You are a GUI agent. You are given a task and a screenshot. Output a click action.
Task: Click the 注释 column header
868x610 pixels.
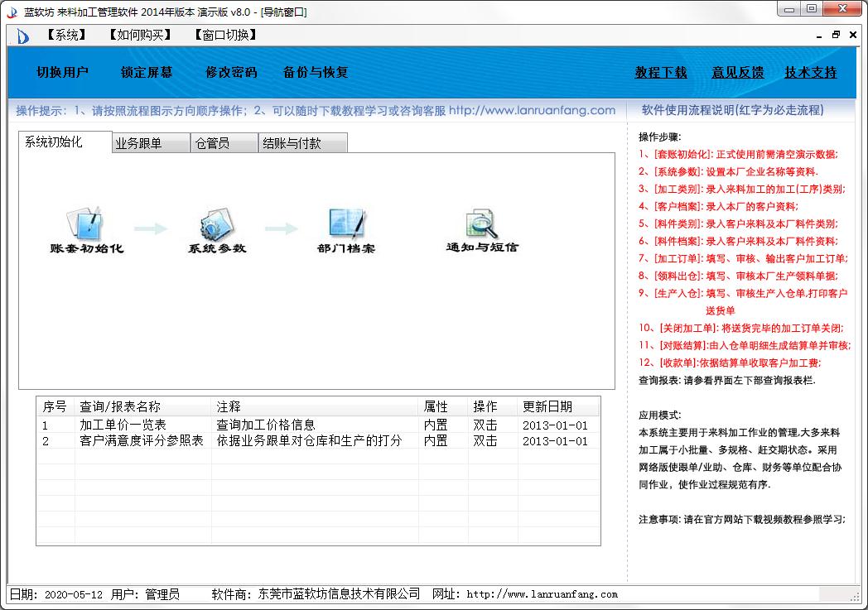pos(315,406)
